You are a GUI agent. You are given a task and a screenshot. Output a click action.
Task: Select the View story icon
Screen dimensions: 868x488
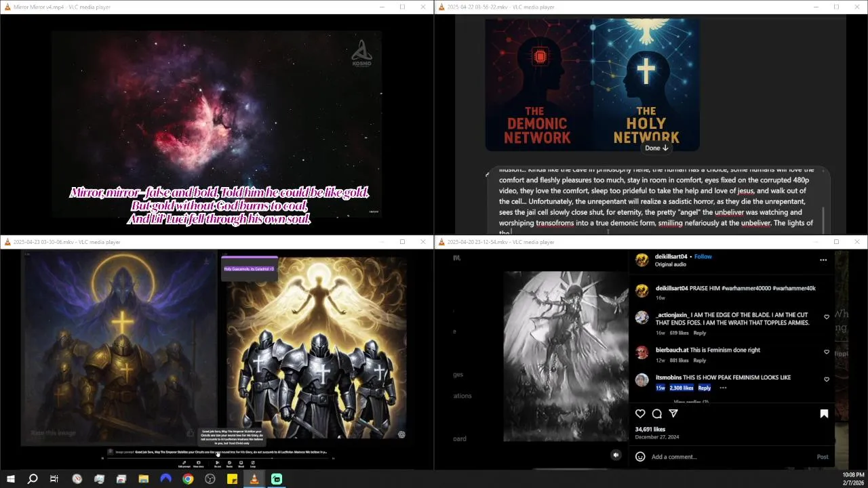point(199,462)
